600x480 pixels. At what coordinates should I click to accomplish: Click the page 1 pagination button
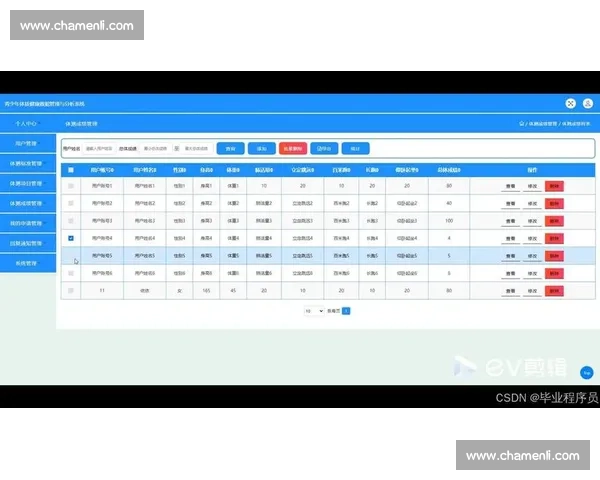click(x=346, y=311)
